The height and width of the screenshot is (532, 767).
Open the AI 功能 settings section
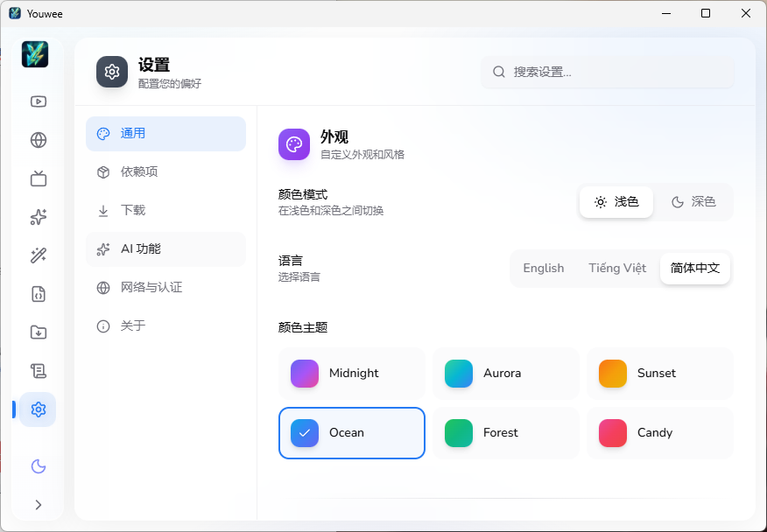(x=165, y=249)
